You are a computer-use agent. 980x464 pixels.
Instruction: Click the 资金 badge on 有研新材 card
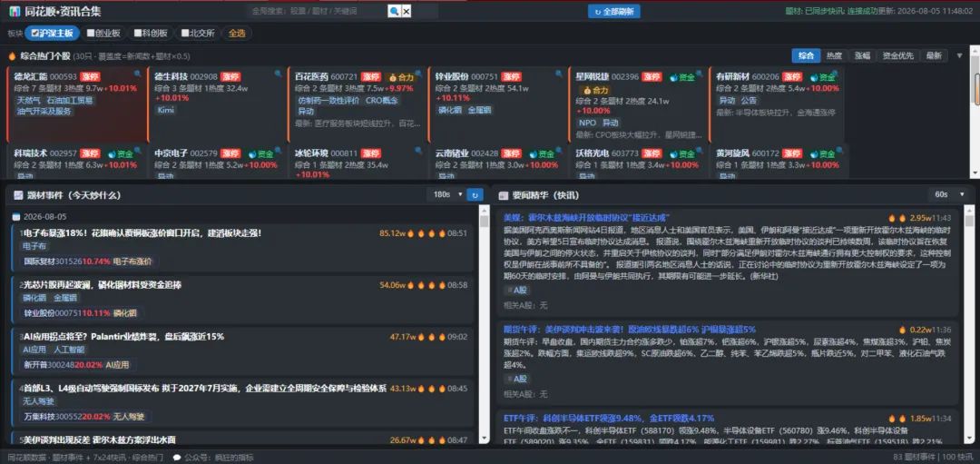[822, 77]
